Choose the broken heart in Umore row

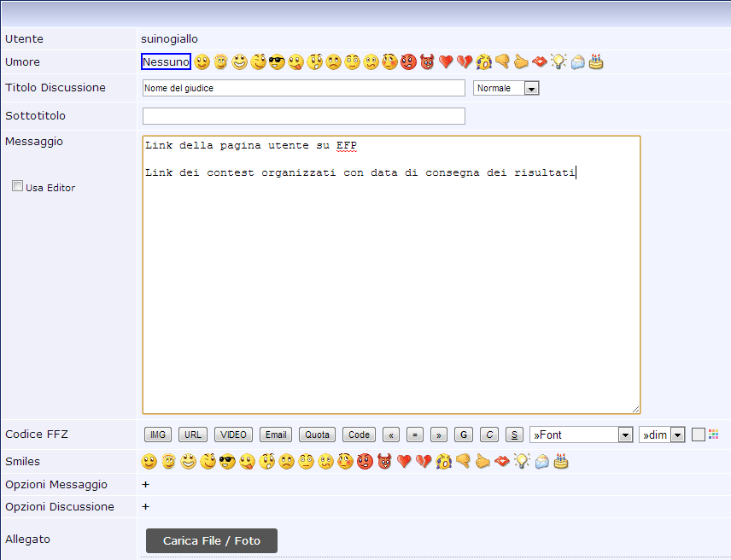[465, 62]
